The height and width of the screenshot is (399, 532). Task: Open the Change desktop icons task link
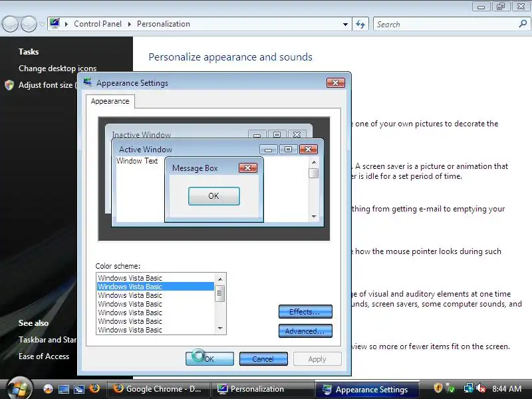click(57, 68)
